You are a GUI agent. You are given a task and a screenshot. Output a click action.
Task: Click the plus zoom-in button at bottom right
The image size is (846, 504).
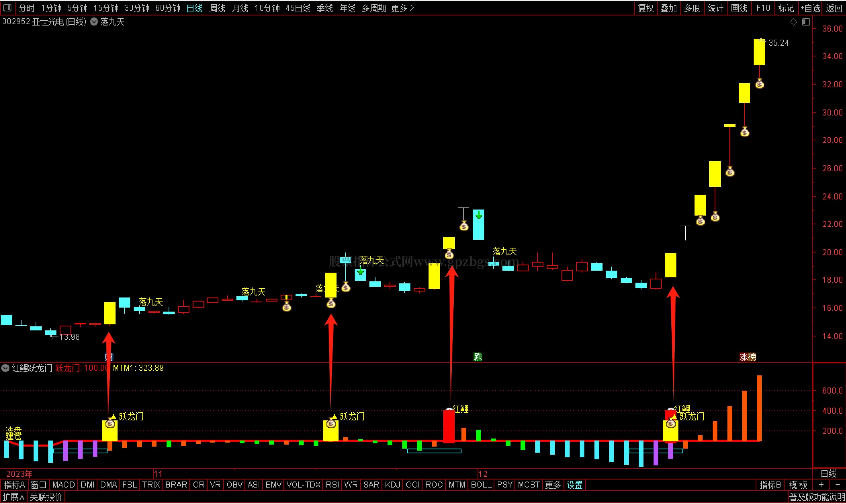[x=821, y=485]
